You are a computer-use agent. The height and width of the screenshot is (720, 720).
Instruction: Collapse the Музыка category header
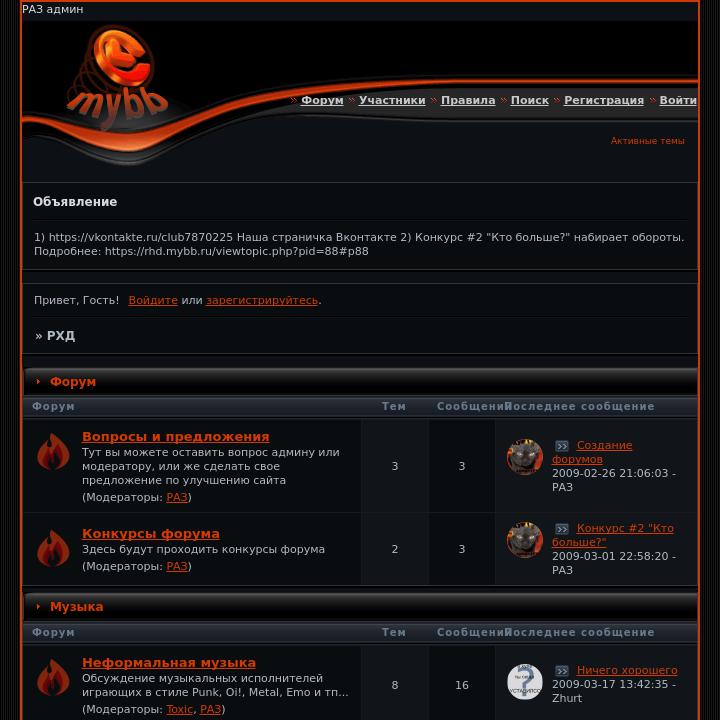coord(39,607)
